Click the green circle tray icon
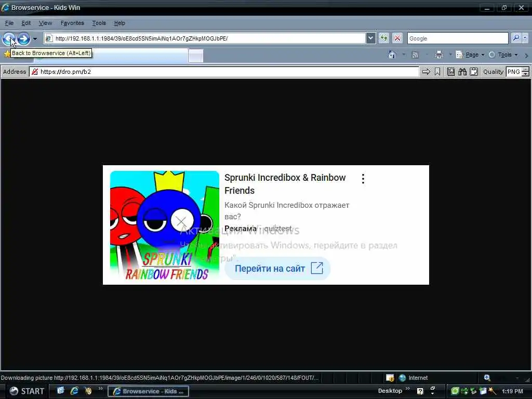 (455, 391)
